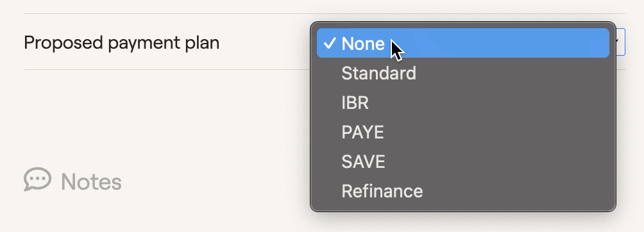The image size is (644, 232).
Task: Click the Notes section heading
Action: pyautogui.click(x=91, y=181)
